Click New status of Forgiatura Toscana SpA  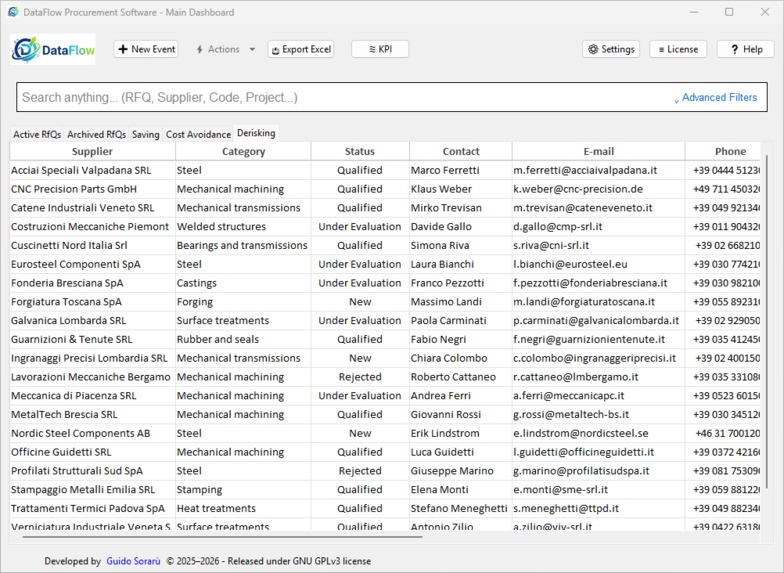(360, 302)
